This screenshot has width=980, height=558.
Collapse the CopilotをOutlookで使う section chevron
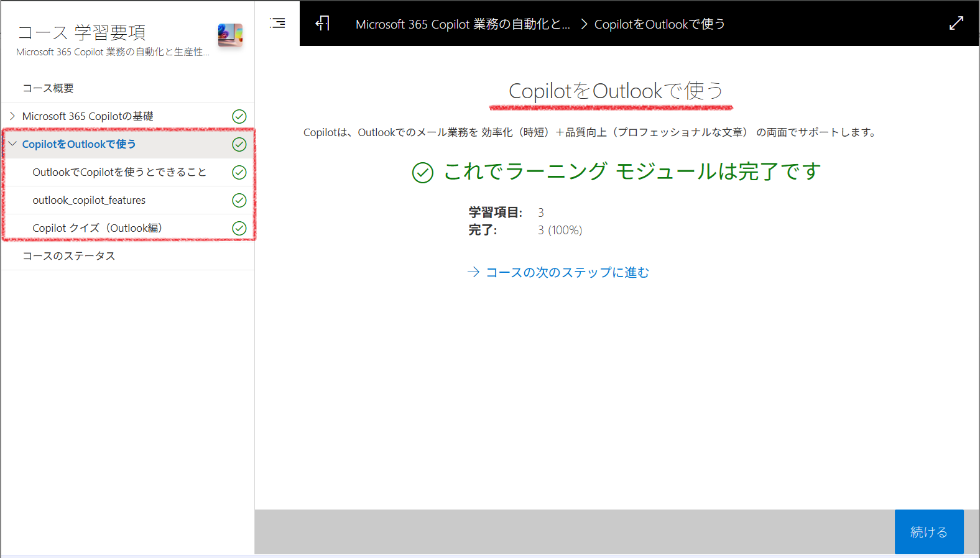(x=12, y=144)
